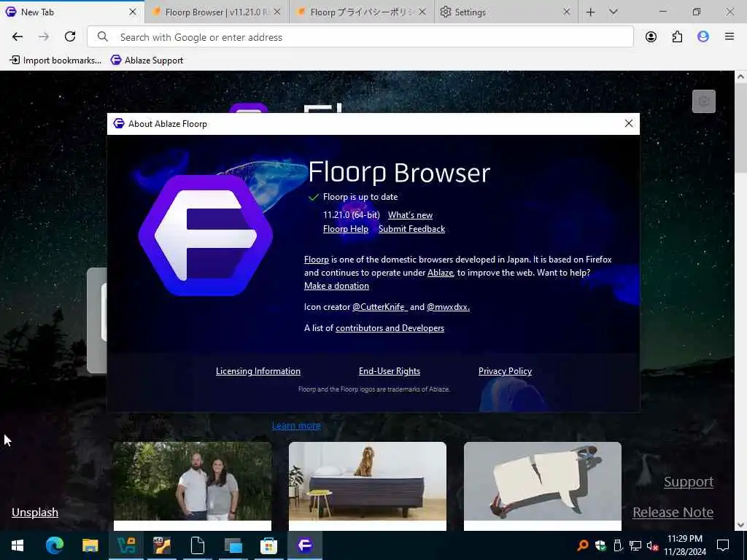Follow the Ablaze link in description
The height and width of the screenshot is (560, 747).
pyautogui.click(x=440, y=273)
